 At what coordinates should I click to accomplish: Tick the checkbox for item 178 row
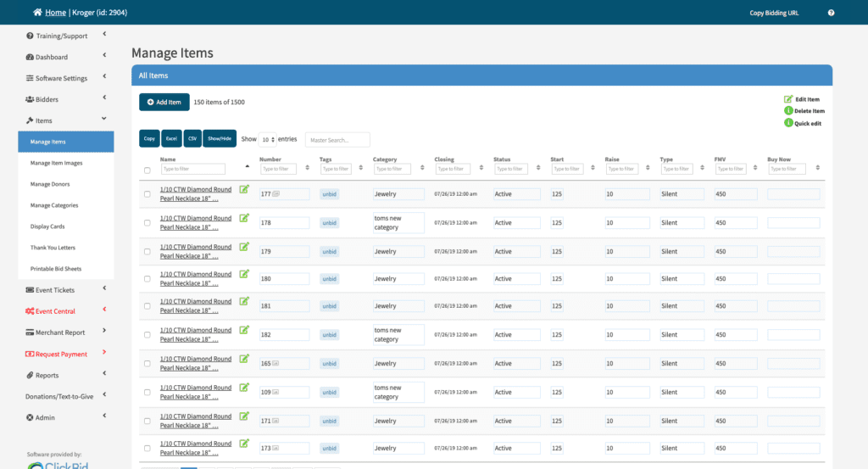(x=147, y=223)
